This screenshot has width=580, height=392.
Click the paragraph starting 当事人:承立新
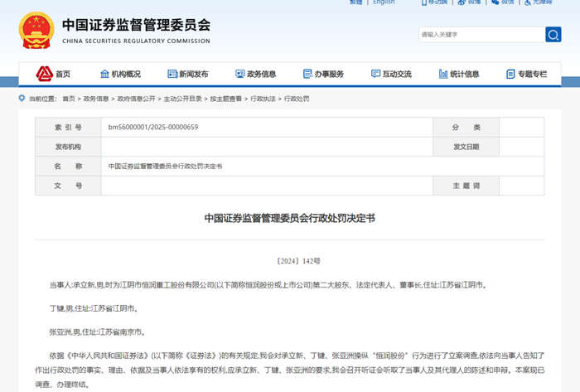[x=268, y=285]
